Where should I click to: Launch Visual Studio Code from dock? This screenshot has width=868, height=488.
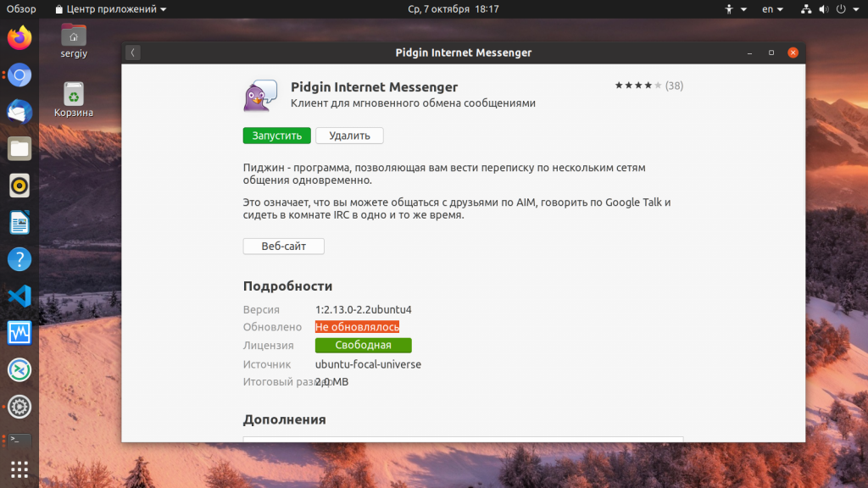point(19,296)
